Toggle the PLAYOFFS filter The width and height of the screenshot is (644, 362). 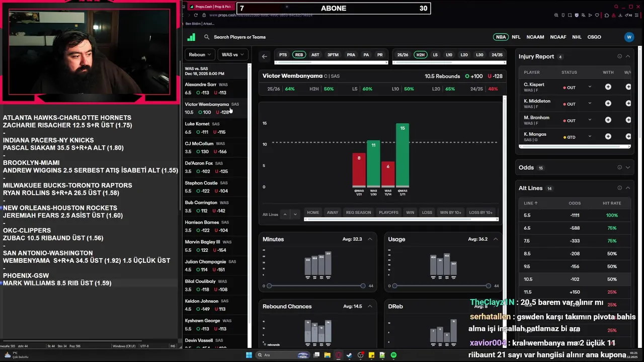(x=388, y=212)
